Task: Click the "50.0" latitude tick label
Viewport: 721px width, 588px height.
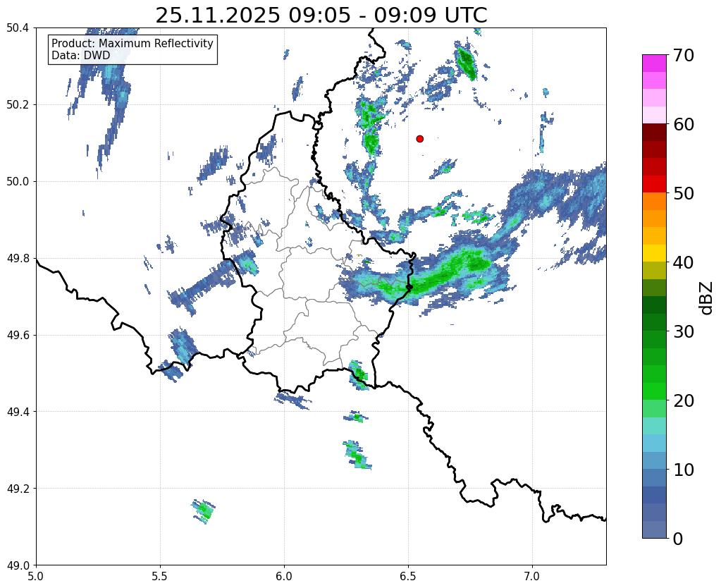Action: [x=18, y=182]
